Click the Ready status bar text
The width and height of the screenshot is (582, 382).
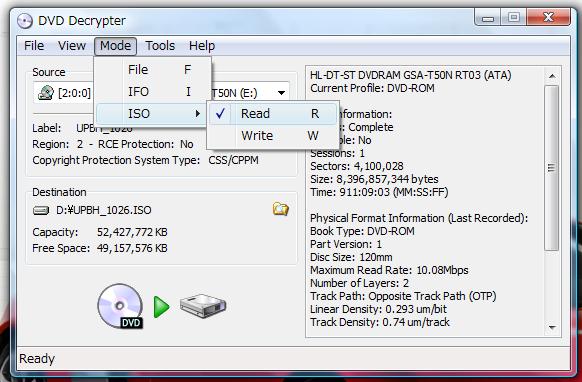coord(37,359)
